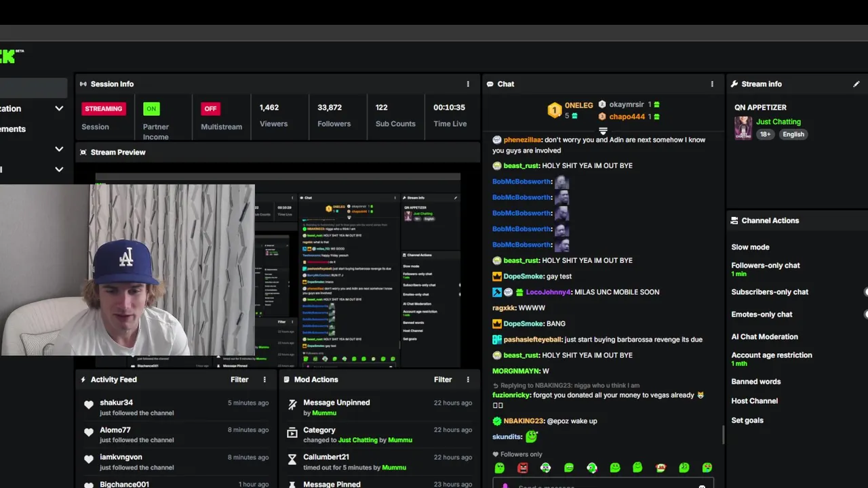Open the Activity Feed Filter dropdown
This screenshot has height=488, width=868.
[239, 380]
